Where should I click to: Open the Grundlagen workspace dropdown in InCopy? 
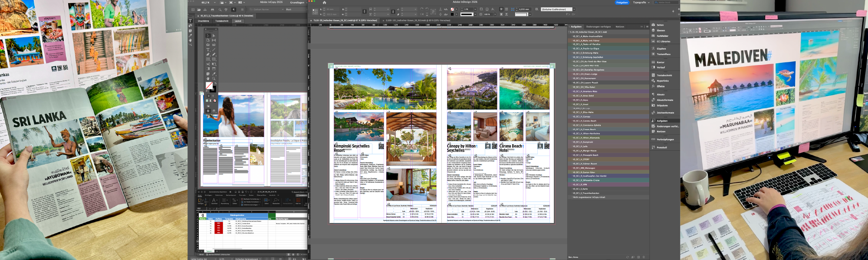(299, 3)
